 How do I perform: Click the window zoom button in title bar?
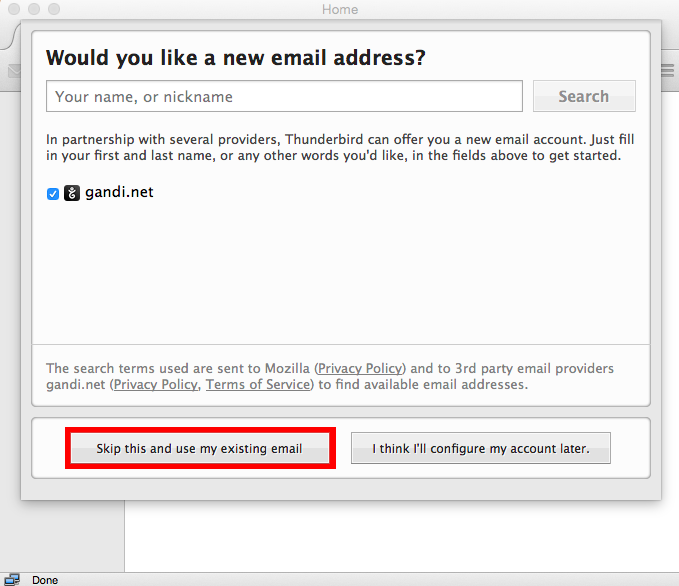[54, 9]
